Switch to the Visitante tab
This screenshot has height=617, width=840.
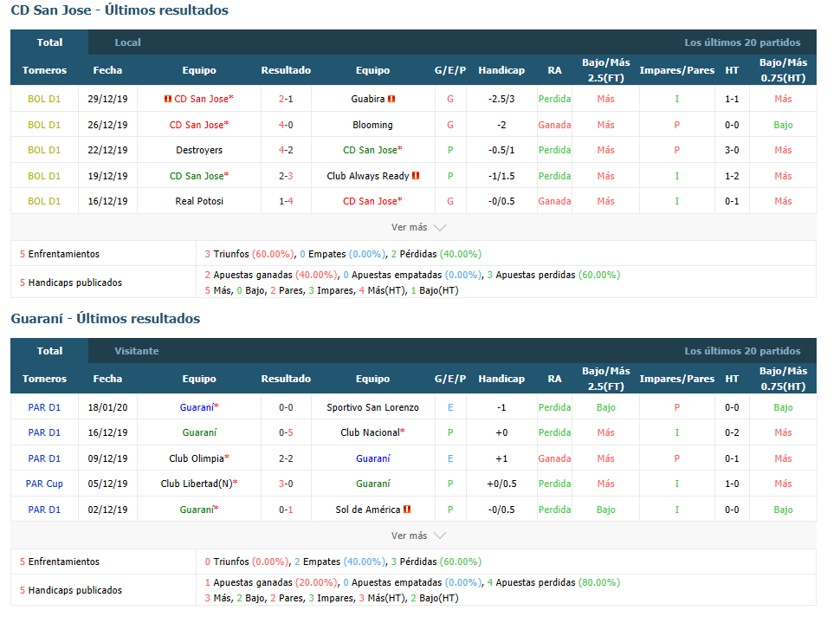137,351
